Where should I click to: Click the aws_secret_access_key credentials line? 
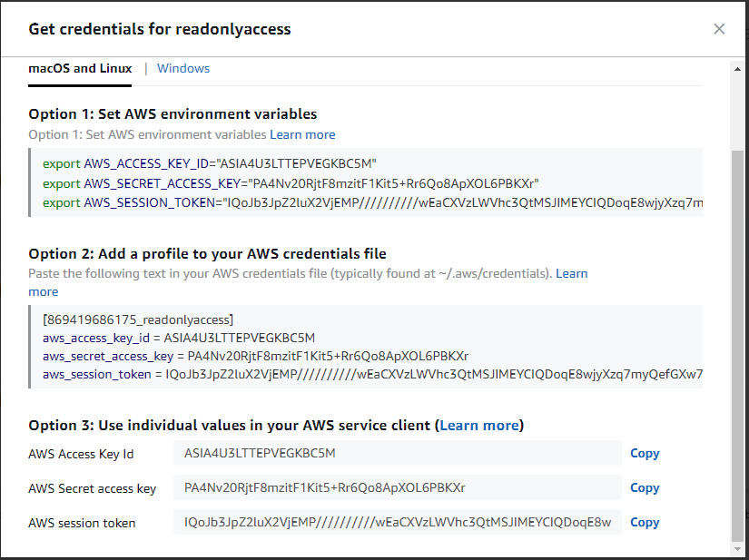[255, 356]
